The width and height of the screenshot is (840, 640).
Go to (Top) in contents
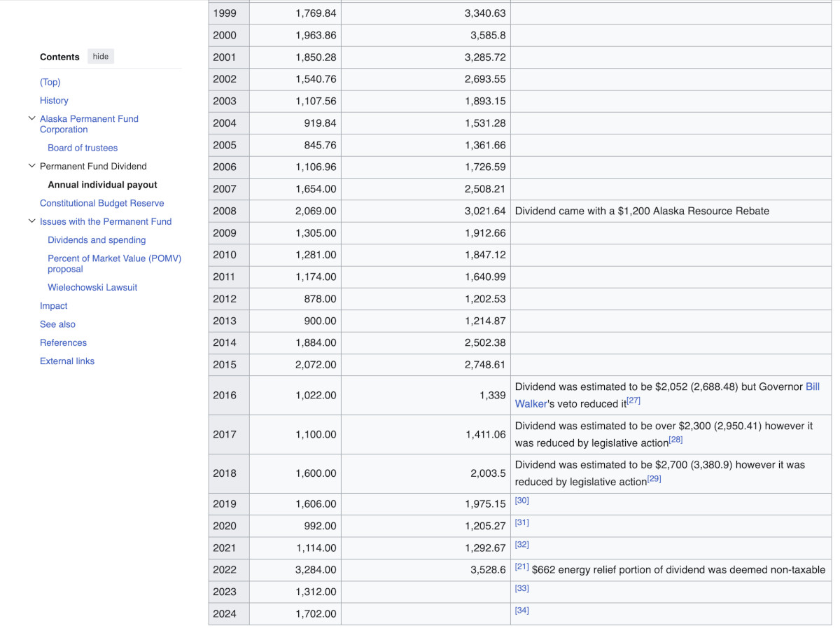tap(50, 82)
